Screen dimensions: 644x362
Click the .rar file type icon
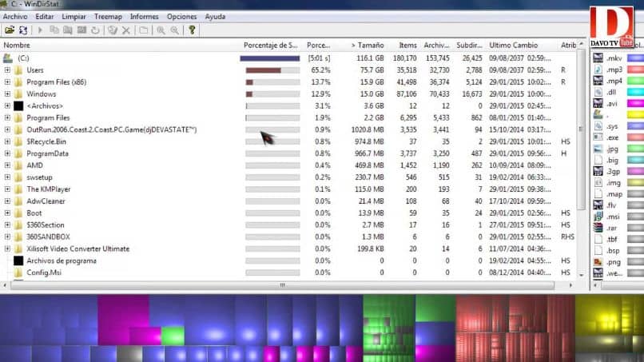pyautogui.click(x=598, y=228)
